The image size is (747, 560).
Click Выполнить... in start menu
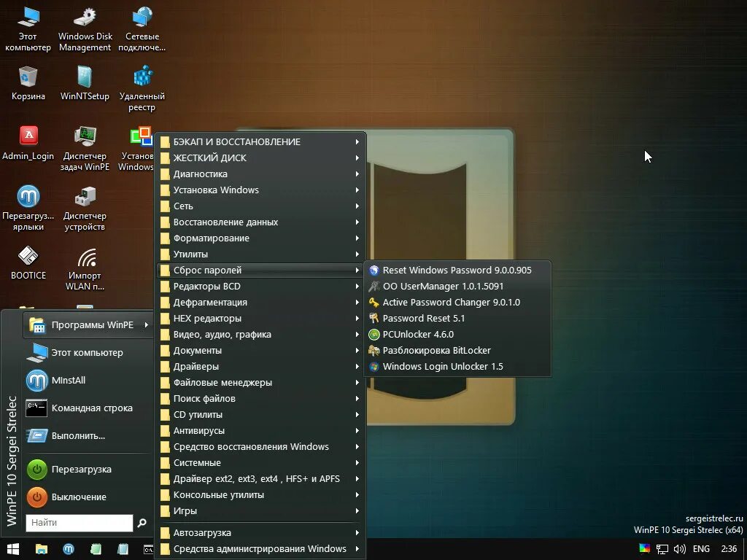click(x=88, y=436)
